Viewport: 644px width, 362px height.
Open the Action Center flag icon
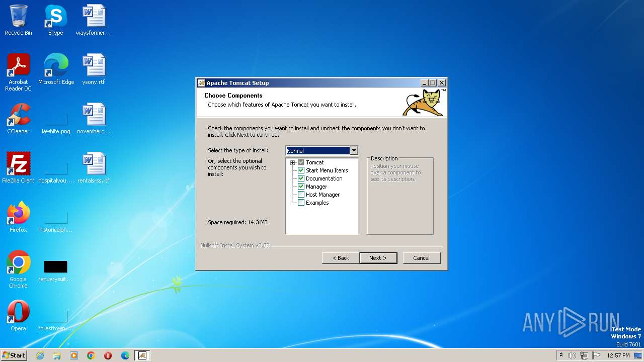pos(596,355)
